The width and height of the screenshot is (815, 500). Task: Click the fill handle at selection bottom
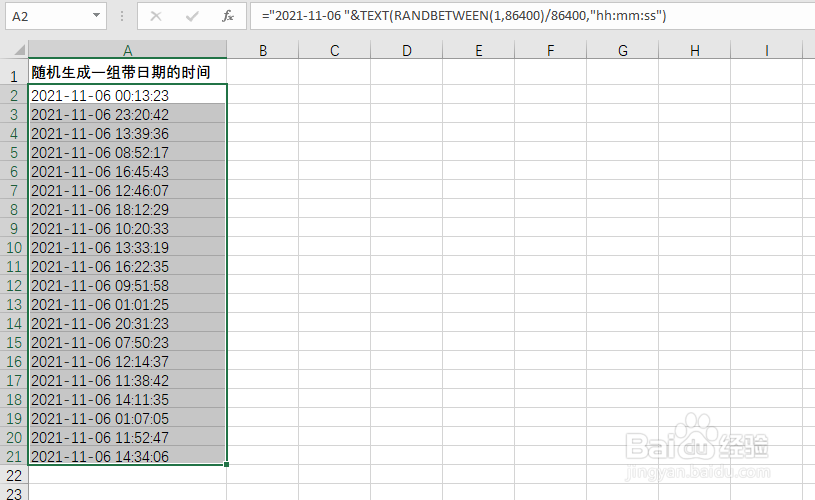(x=227, y=464)
